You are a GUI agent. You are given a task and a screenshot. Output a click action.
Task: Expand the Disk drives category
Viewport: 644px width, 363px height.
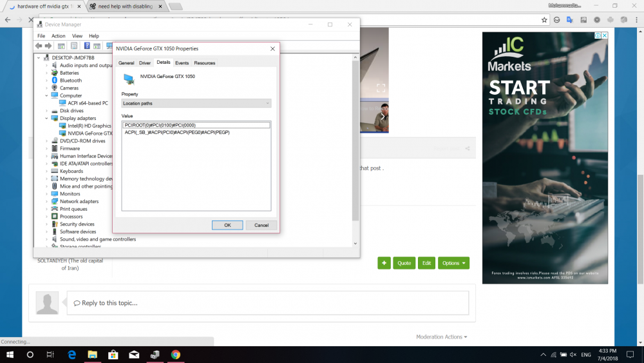46,111
